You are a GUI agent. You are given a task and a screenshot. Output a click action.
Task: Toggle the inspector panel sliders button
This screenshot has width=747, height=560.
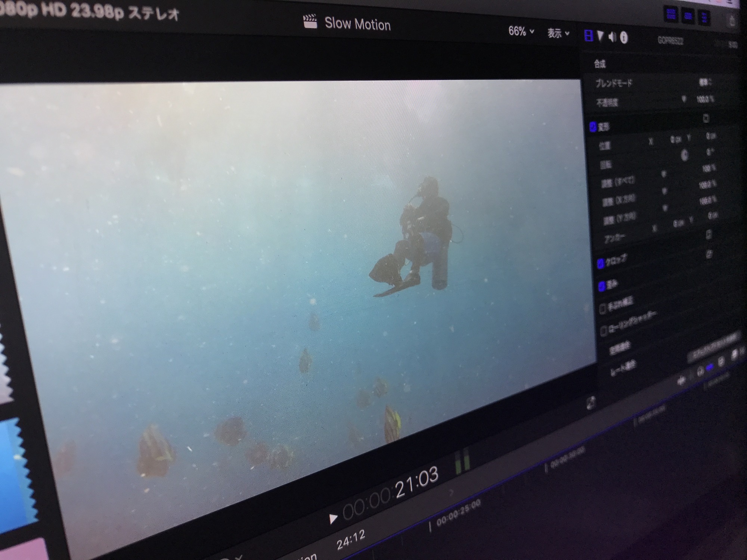[x=704, y=18]
